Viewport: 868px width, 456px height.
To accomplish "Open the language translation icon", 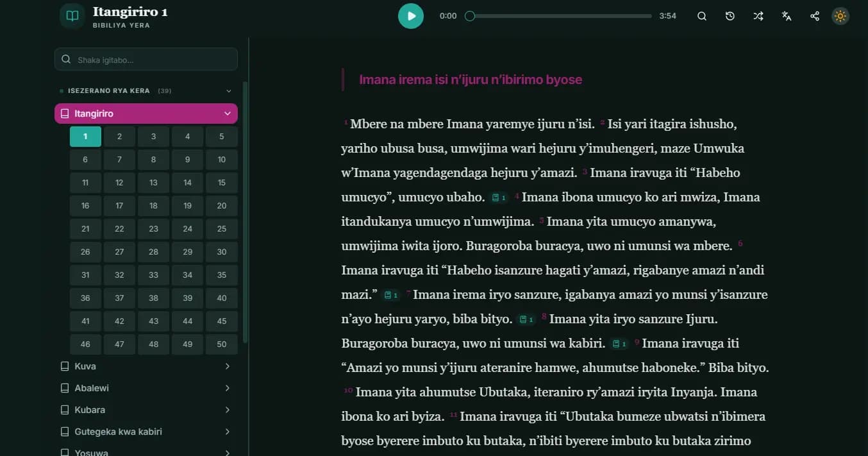I will pyautogui.click(x=787, y=16).
